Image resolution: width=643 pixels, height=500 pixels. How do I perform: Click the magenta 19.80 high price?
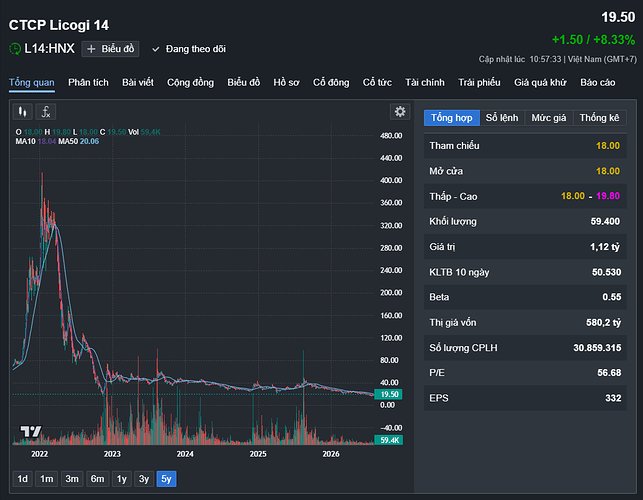click(608, 196)
